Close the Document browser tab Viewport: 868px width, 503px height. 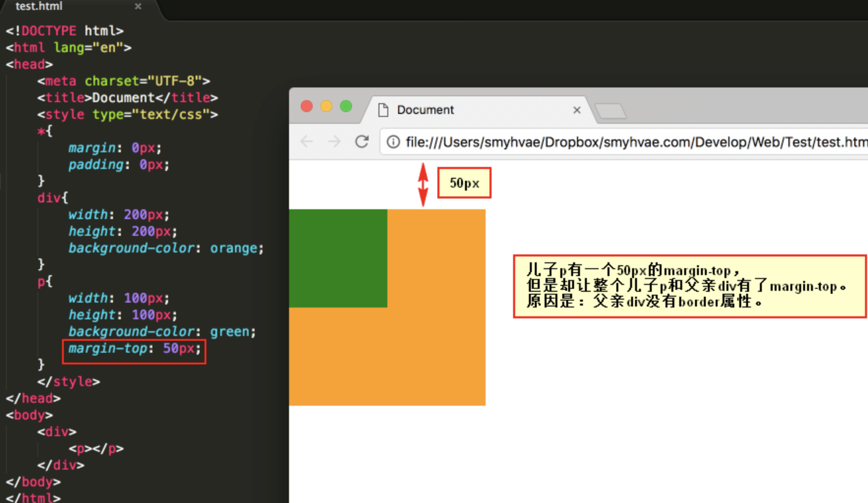point(577,110)
